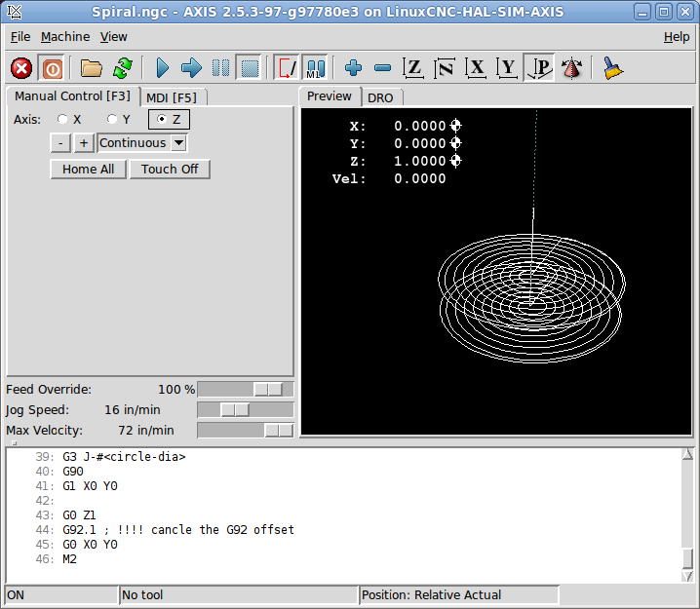Zoom out the preview with minus icon
This screenshot has width=700, height=609.
tap(383, 69)
